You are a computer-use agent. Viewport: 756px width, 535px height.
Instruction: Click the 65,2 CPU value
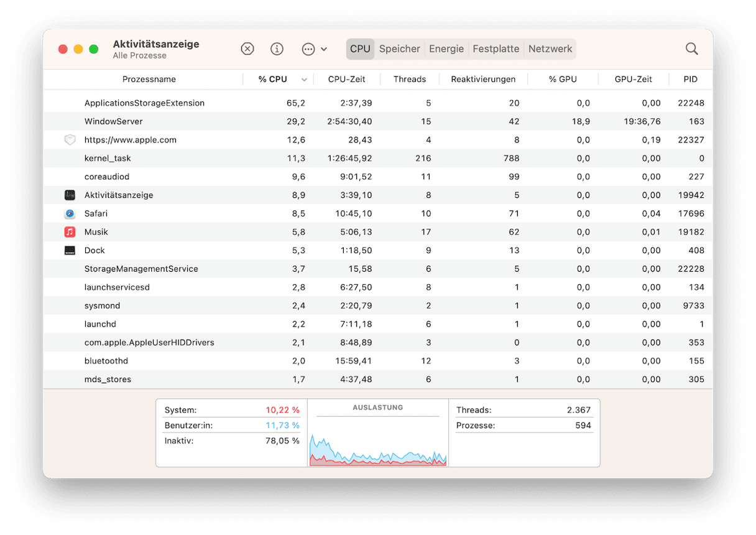[296, 103]
